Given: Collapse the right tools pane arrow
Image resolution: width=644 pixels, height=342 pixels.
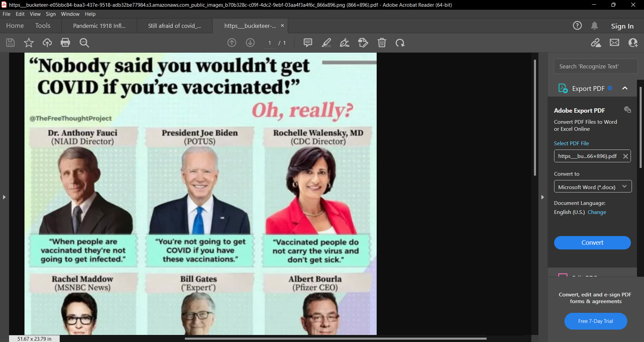Looking at the screenshot, I should (x=542, y=197).
